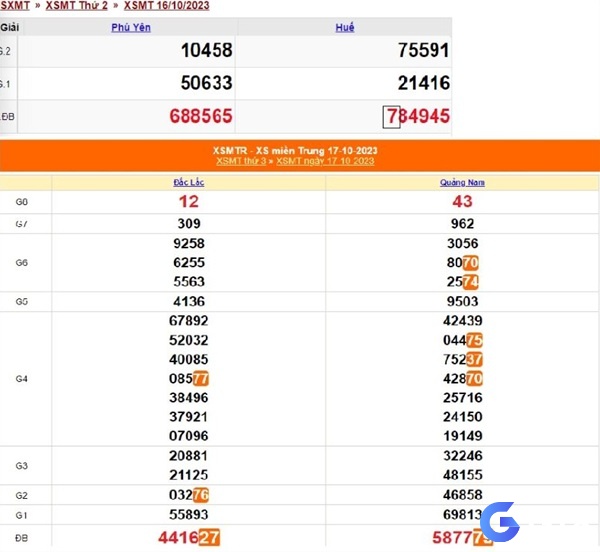Select Đắc Lắc G4 number 38496
The image size is (600, 552).
click(189, 397)
